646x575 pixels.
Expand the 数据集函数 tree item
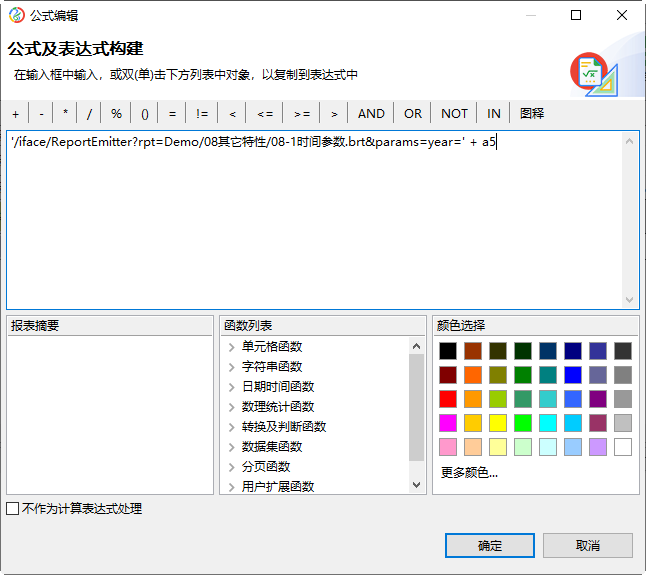[232, 447]
